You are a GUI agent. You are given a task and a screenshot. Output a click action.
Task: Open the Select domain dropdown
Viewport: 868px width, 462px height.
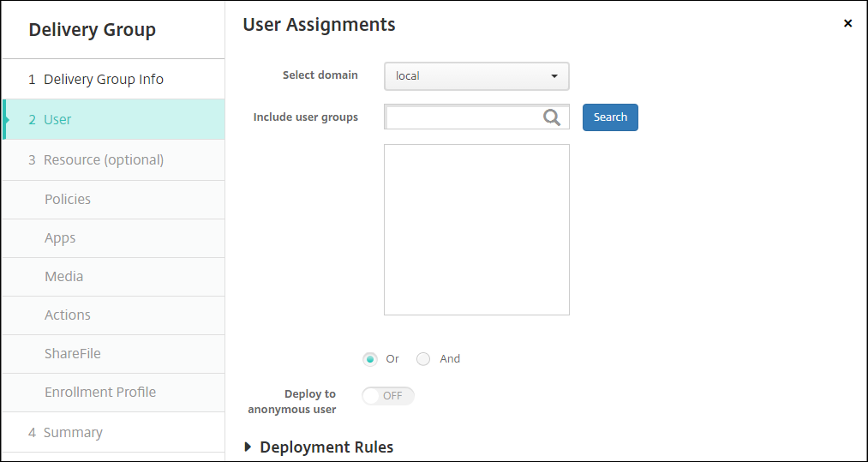tap(476, 76)
